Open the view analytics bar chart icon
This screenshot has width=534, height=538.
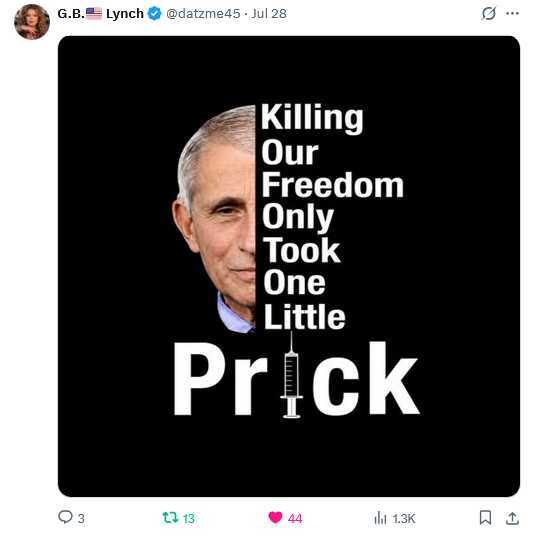380,518
